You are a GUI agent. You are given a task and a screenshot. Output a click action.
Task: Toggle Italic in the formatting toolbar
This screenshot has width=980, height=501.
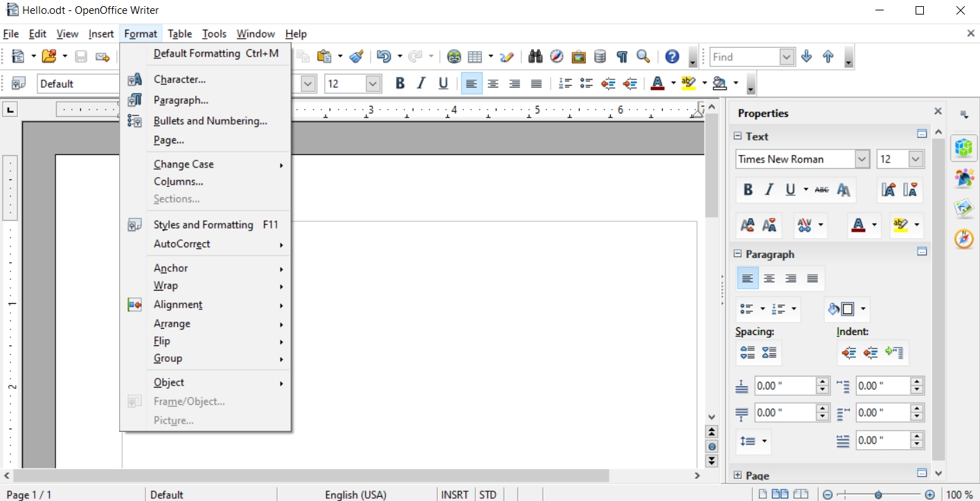coord(421,84)
